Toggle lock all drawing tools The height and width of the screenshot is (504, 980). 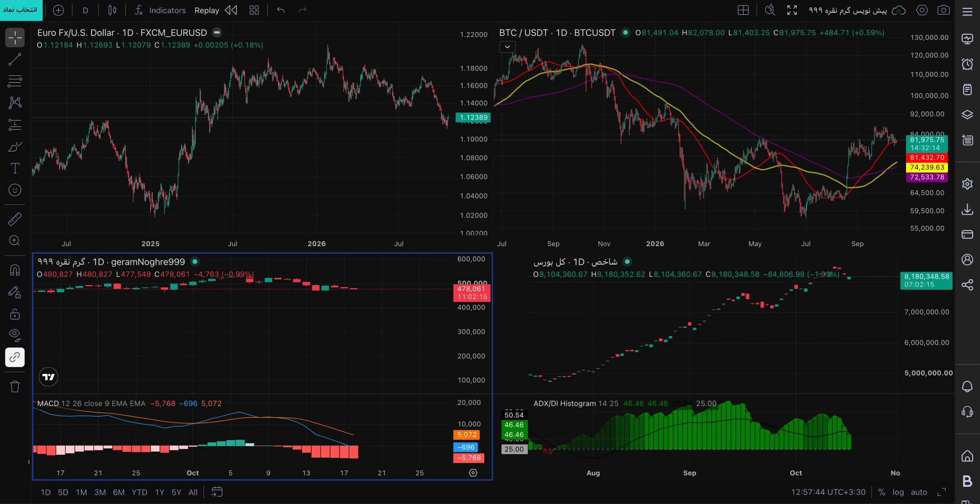(15, 314)
